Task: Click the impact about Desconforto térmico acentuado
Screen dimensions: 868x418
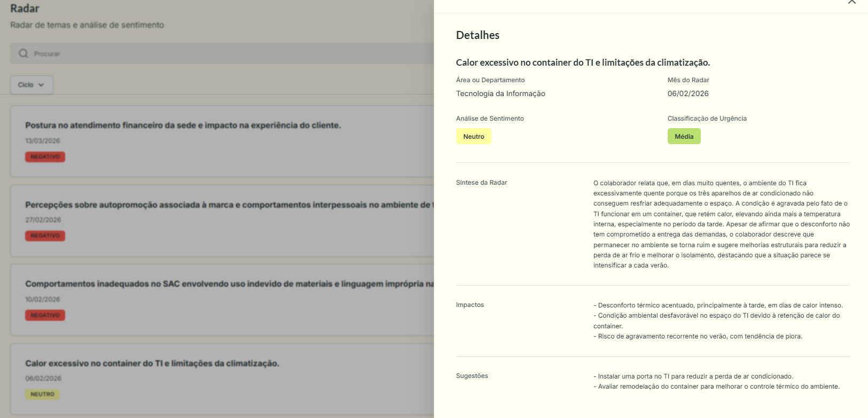Action: click(718, 305)
